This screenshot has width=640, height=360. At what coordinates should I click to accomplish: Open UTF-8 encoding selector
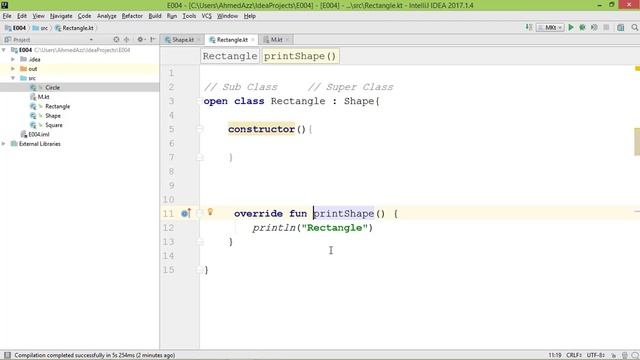(596, 355)
